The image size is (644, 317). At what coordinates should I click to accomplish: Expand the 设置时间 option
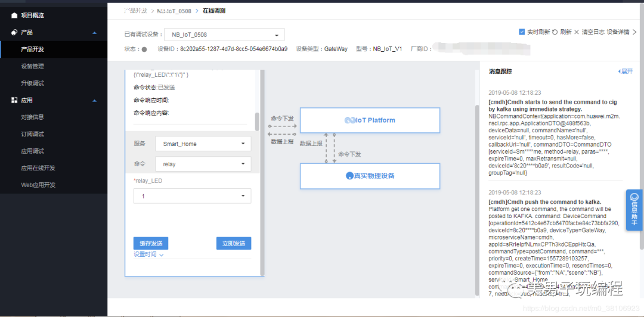click(148, 254)
